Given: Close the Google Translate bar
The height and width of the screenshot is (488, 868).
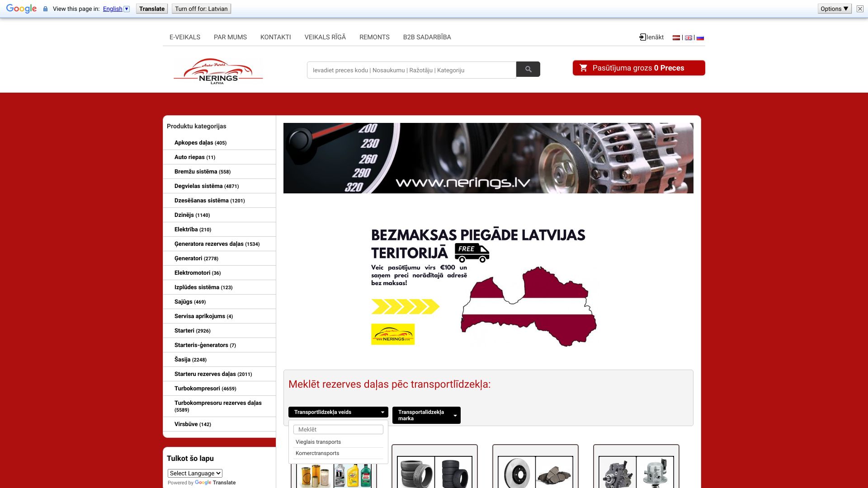Looking at the screenshot, I should [x=860, y=9].
